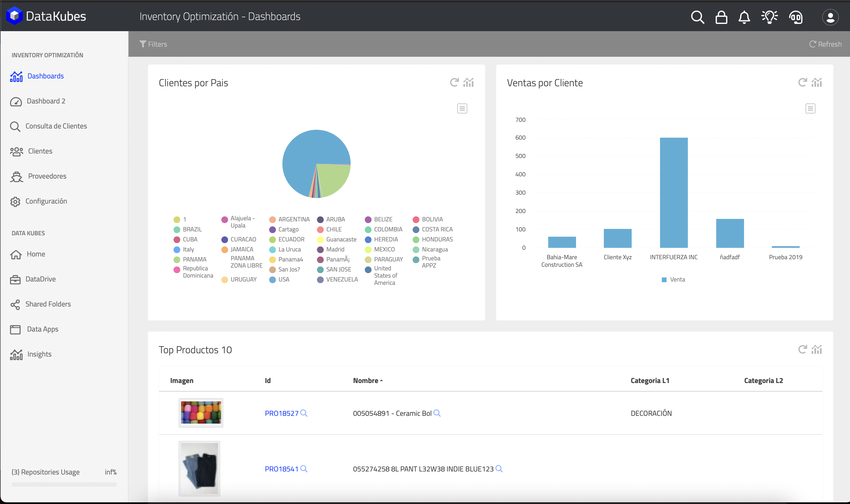
Task: Open the headset support icon
Action: [x=796, y=17]
